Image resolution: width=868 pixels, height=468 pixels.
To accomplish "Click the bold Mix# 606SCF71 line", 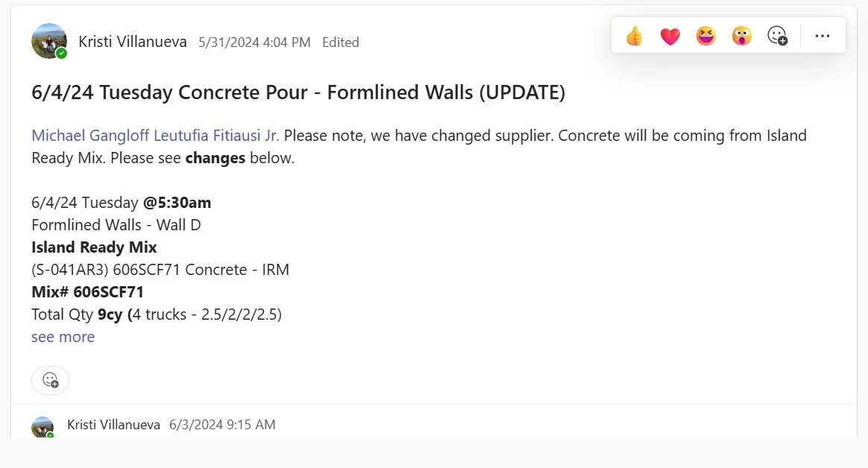I will (87, 292).
